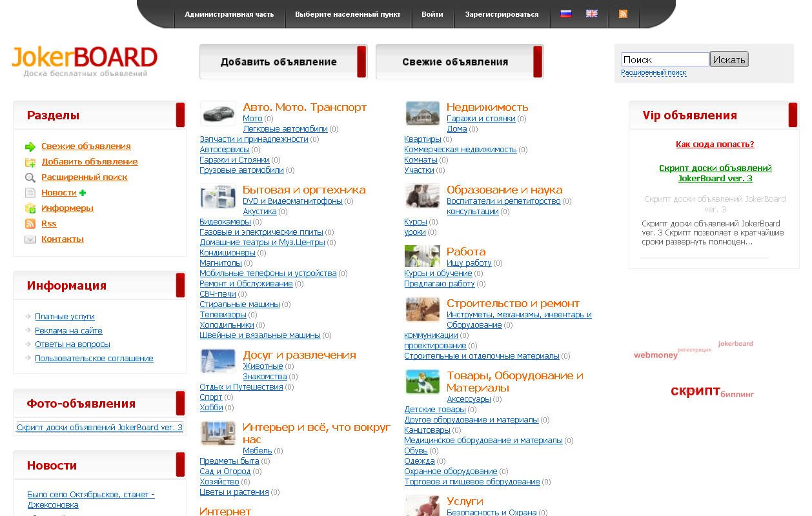Switch site language to Russian flag
Screen dimensions: 812x516
click(566, 14)
